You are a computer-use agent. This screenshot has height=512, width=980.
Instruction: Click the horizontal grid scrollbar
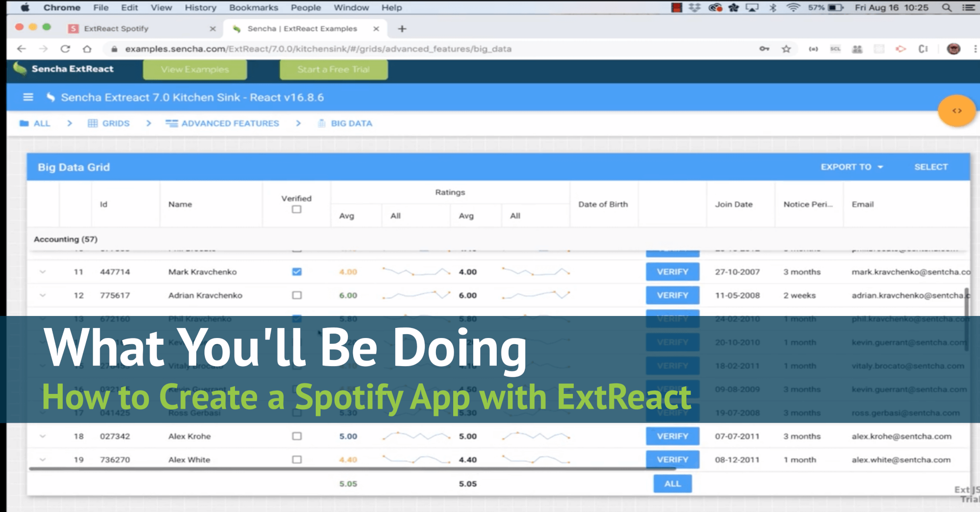point(352,469)
